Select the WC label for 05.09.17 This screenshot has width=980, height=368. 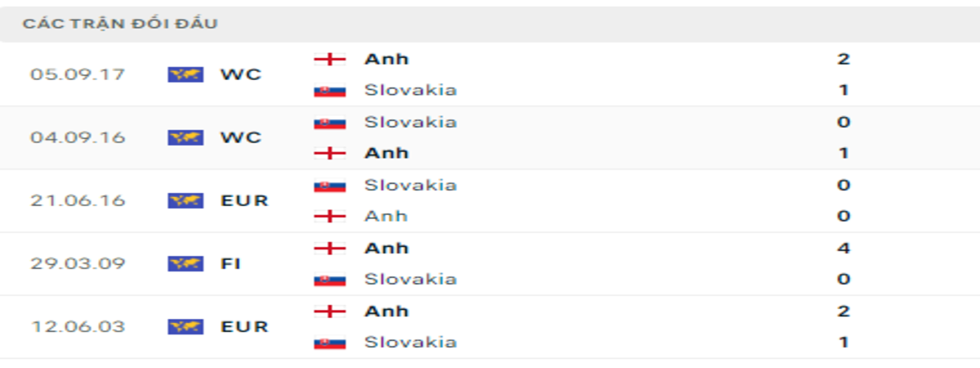tap(241, 74)
